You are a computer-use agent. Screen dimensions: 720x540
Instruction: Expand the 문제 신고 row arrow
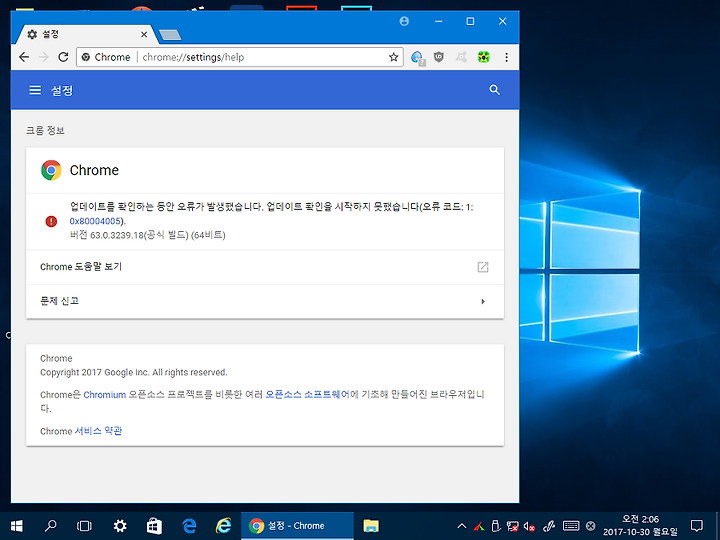pos(483,302)
